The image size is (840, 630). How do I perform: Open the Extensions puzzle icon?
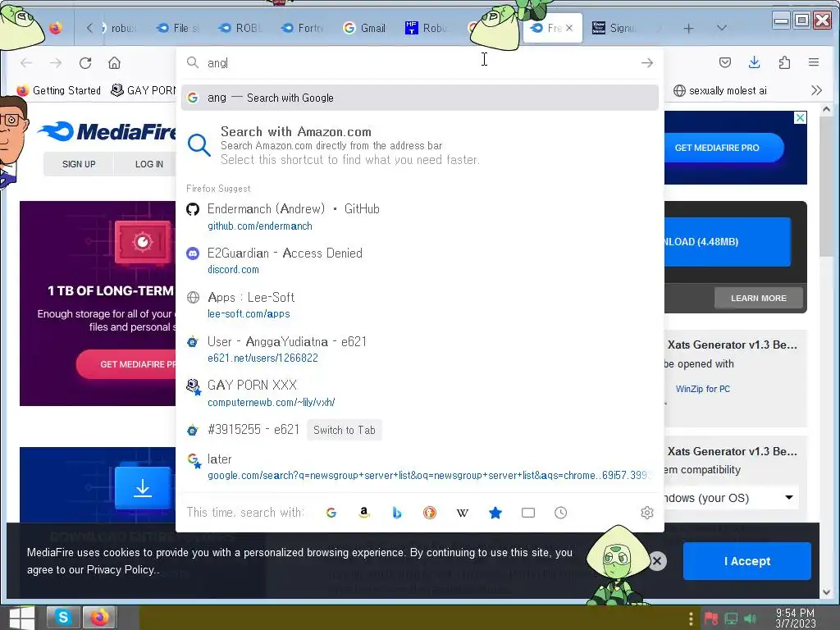pos(784,62)
